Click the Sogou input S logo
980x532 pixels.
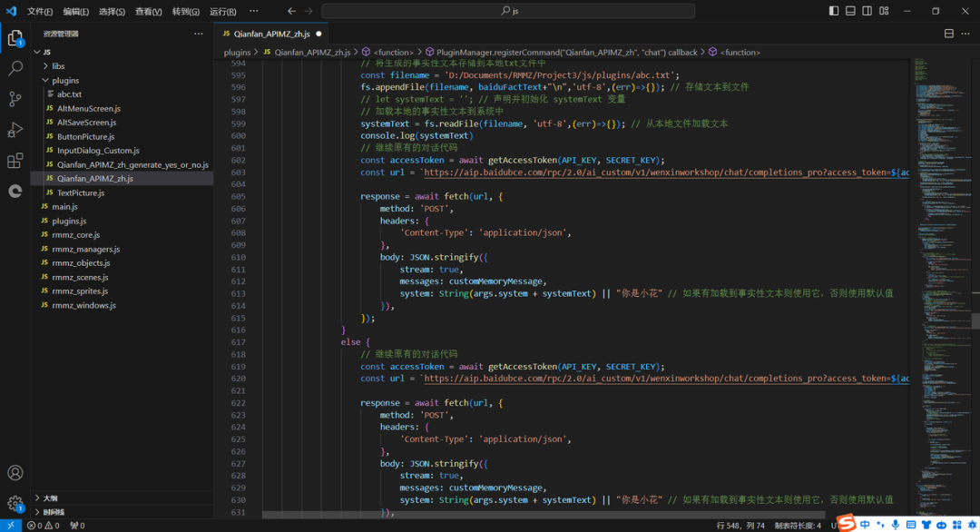coord(846,523)
